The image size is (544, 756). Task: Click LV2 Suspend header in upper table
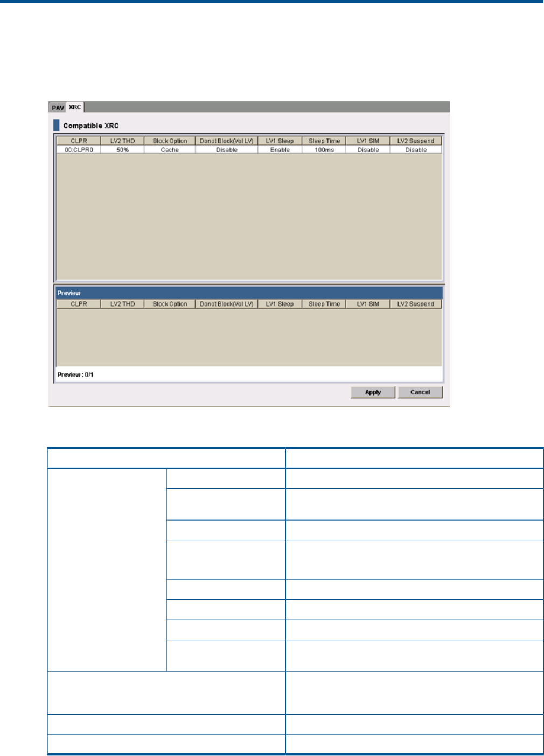coord(416,141)
